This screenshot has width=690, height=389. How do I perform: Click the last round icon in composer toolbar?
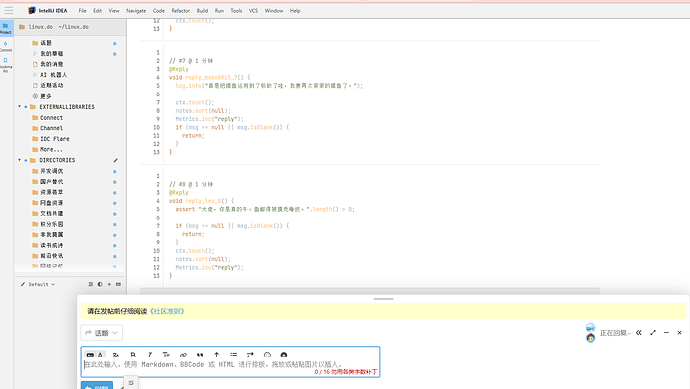pyautogui.click(x=284, y=355)
